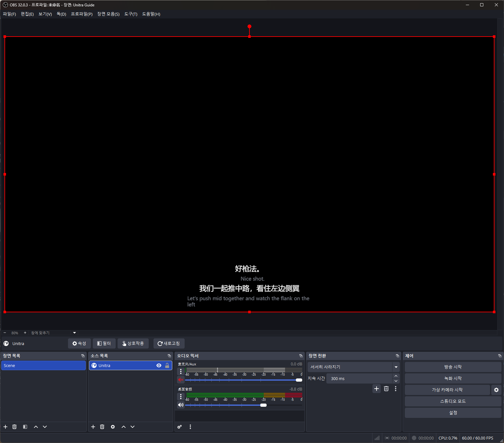
Task: Open the 편집(E) menu
Action: tap(27, 14)
